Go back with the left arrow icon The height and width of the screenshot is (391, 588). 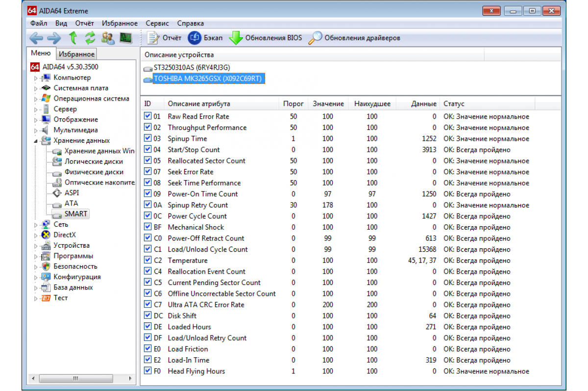(36, 38)
